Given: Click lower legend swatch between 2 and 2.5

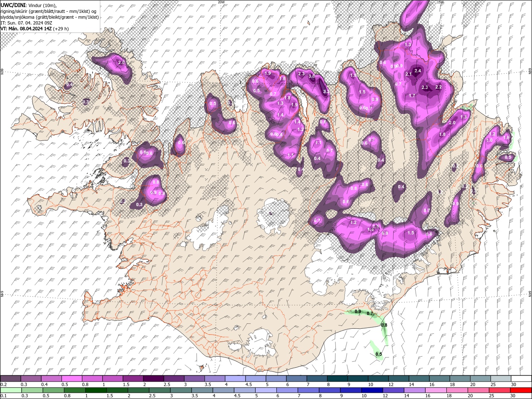Looking at the screenshot, I should (x=138, y=390).
